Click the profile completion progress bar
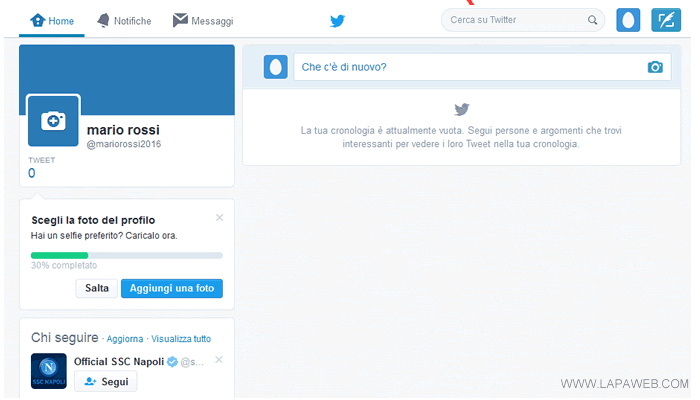This screenshot has width=700, height=400. (x=127, y=255)
